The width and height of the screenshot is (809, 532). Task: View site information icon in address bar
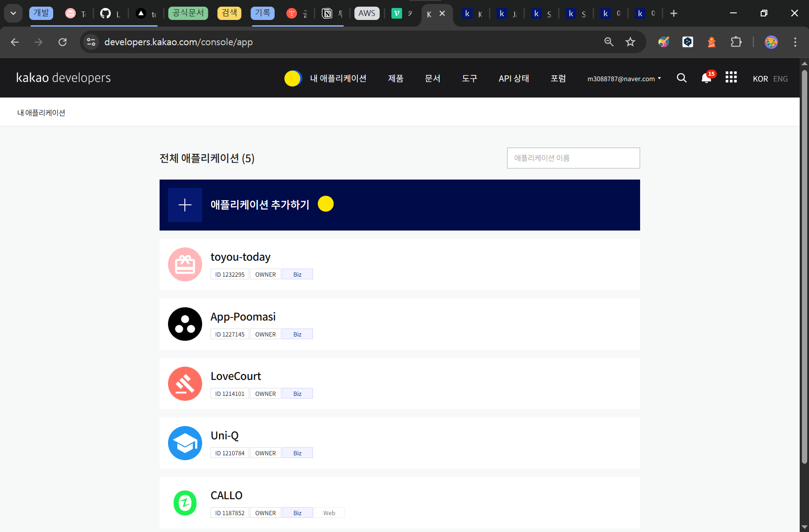click(91, 42)
